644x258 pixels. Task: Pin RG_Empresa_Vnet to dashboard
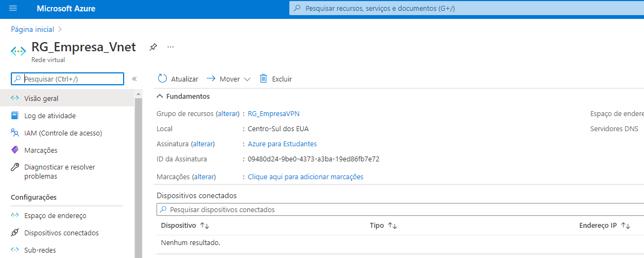tap(153, 47)
